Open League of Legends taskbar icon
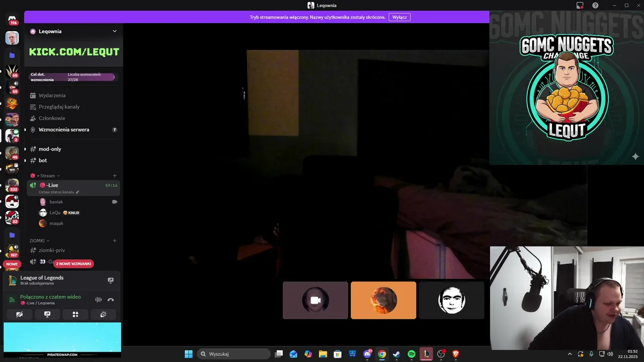 426,354
